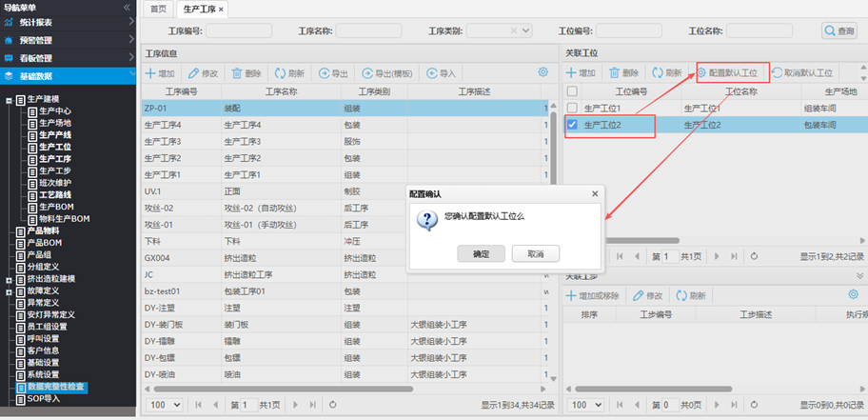This screenshot has width=868, height=420.
Task: Go to next page in 工序信息 pager
Action: pyautogui.click(x=297, y=405)
